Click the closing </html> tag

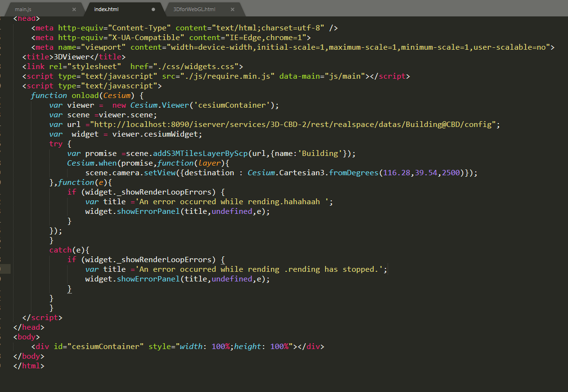coord(28,366)
